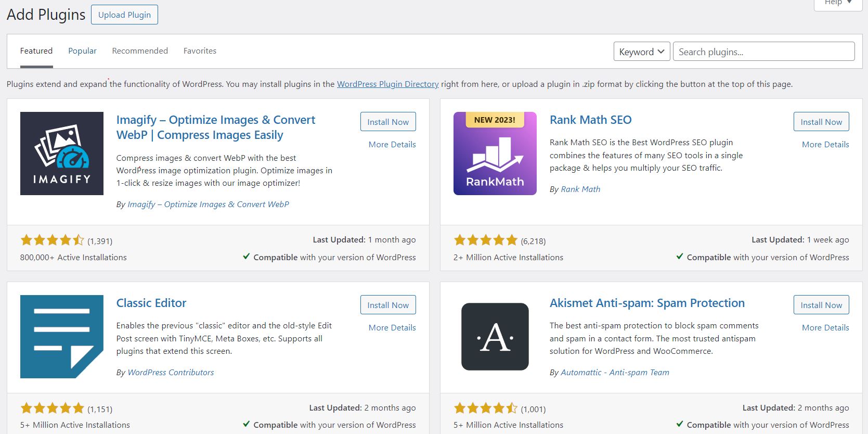Click the 800,000+ Active Installations text
Viewport: 868px width, 434px height.
pyautogui.click(x=73, y=258)
